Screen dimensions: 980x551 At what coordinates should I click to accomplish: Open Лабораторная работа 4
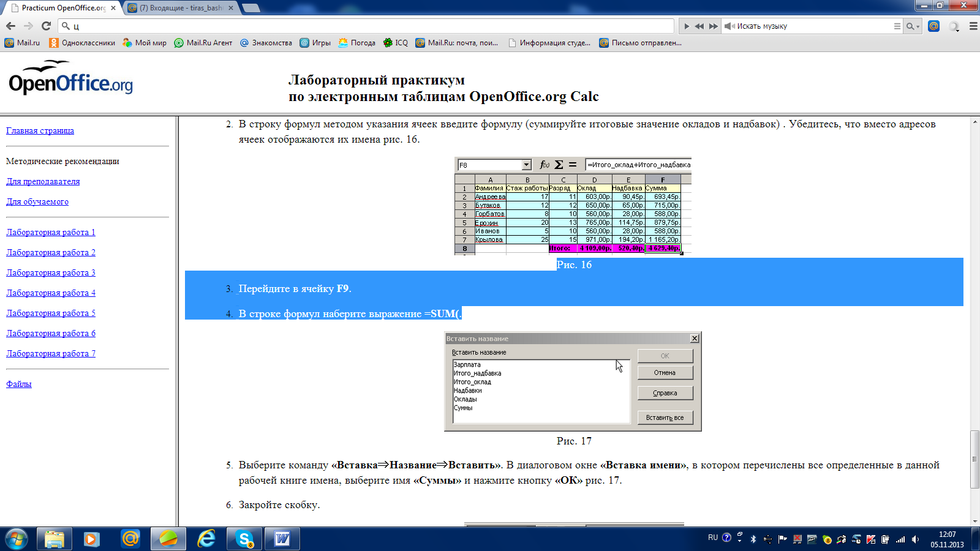tap(51, 293)
